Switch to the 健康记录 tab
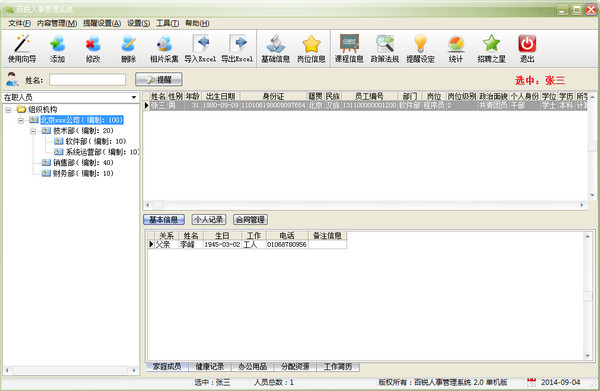 coord(210,367)
